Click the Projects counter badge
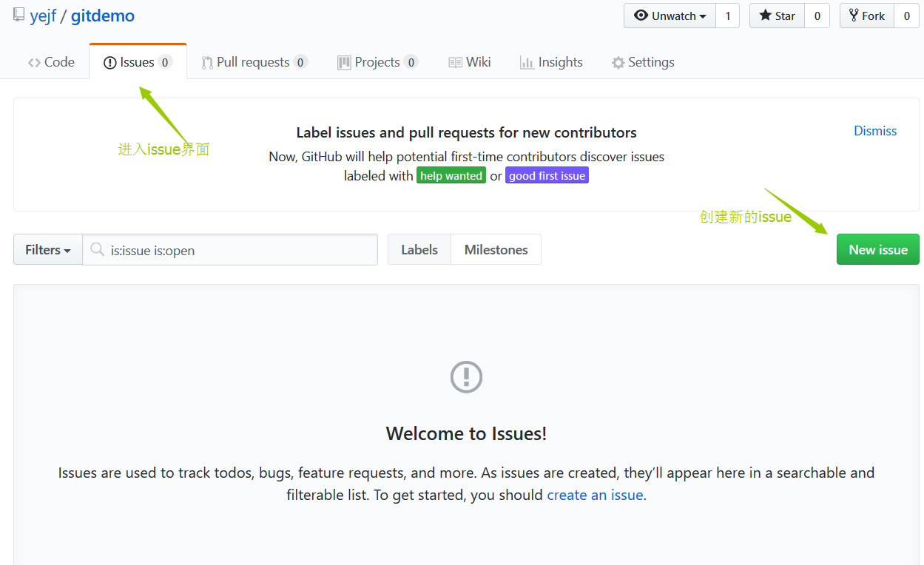This screenshot has width=924, height=565. click(411, 62)
